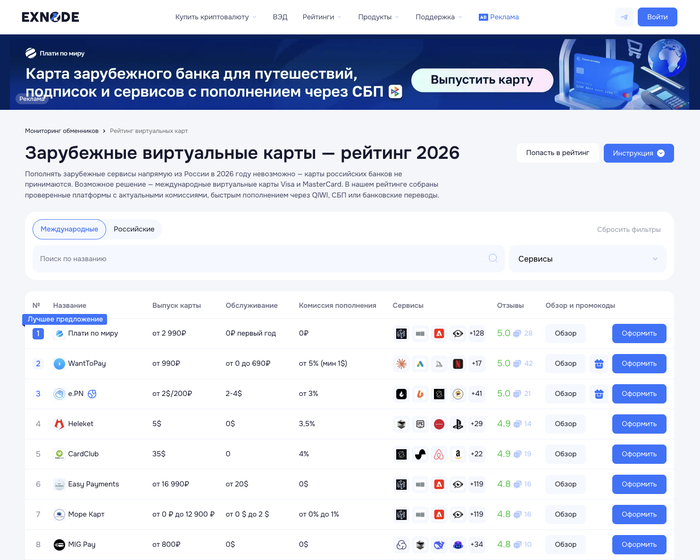The height and width of the screenshot is (560, 700).
Task: Show +41 more services for e.PN
Action: [477, 394]
